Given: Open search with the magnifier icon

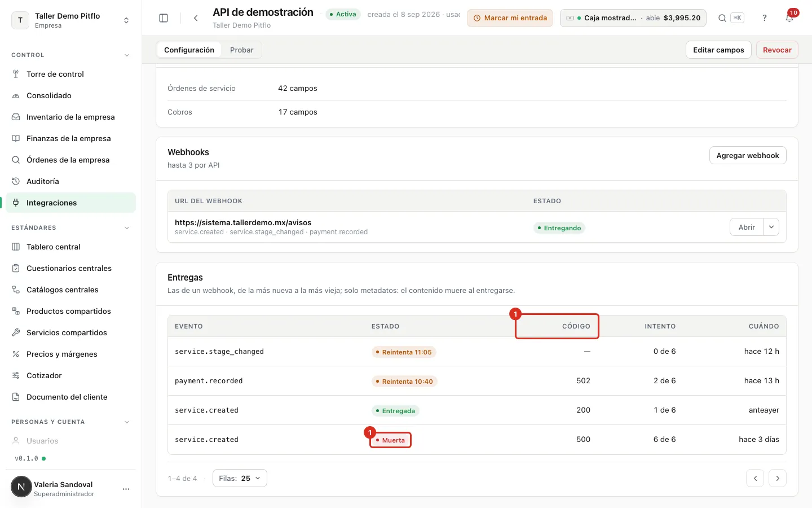Looking at the screenshot, I should [x=722, y=18].
